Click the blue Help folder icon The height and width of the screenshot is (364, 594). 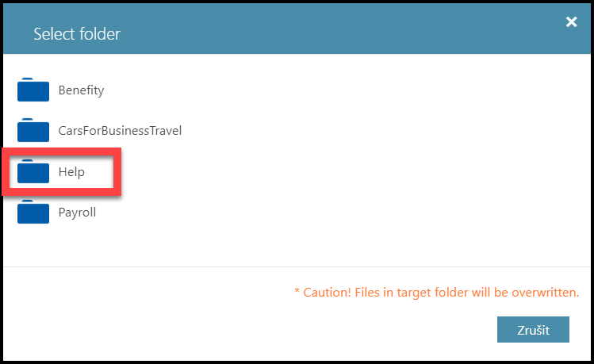33,172
